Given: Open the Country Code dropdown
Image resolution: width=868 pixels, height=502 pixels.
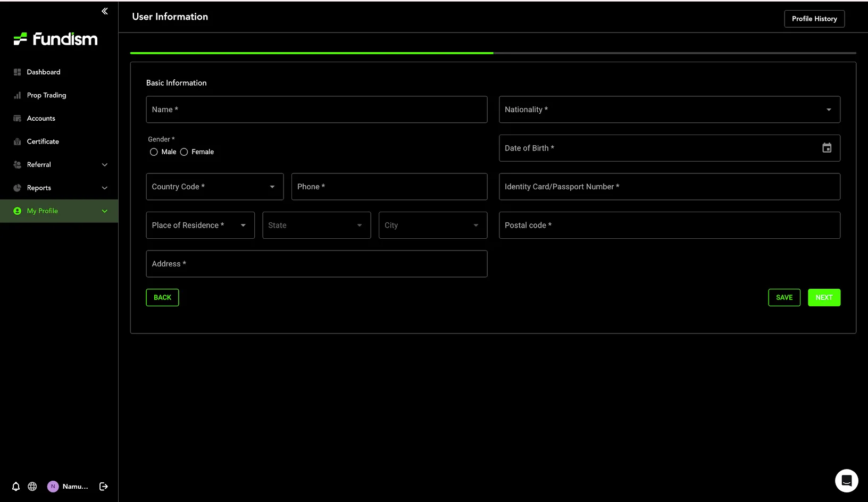Looking at the screenshot, I should pos(214,187).
